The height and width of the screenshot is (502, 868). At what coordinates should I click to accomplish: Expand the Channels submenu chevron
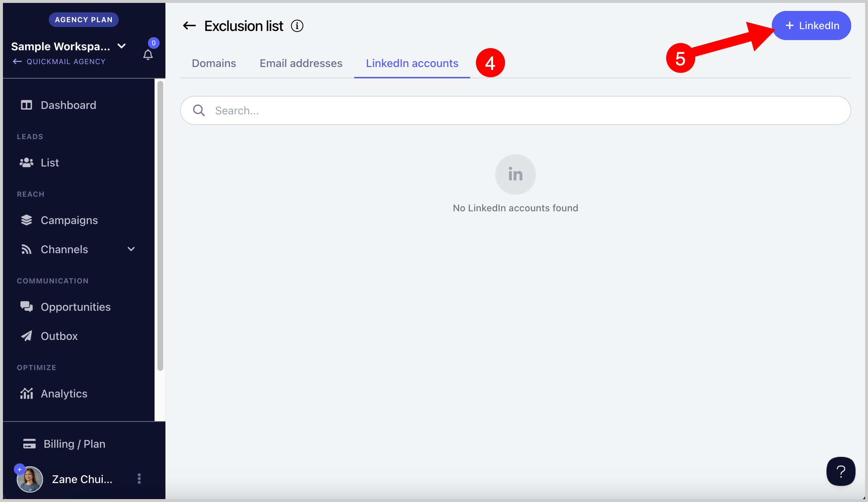(131, 249)
